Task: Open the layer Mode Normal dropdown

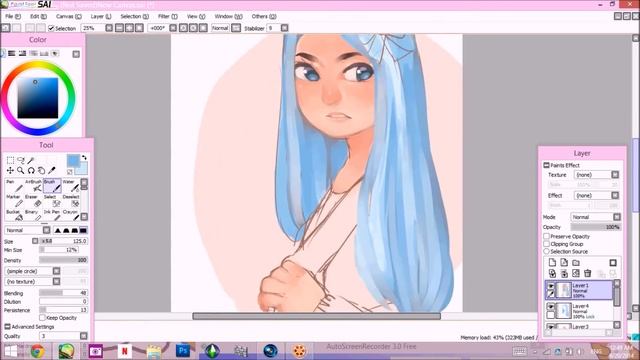Action: pyautogui.click(x=617, y=217)
